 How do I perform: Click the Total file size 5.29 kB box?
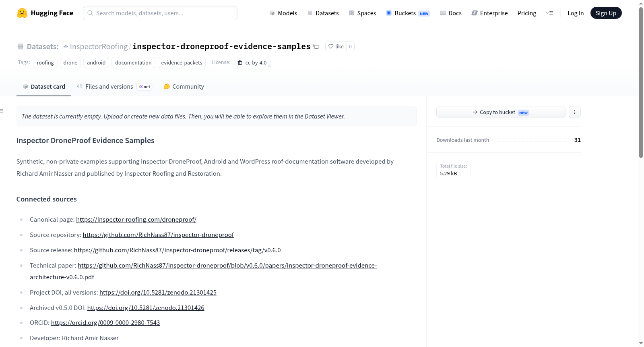click(x=453, y=170)
